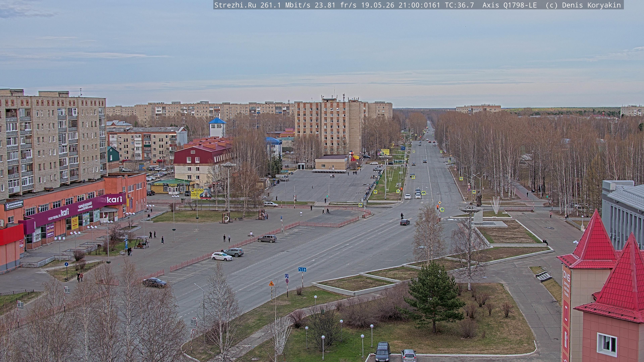Screen dimensions: 644x362
Task: Click the dark car driving through intersection
Action: click(405, 222)
